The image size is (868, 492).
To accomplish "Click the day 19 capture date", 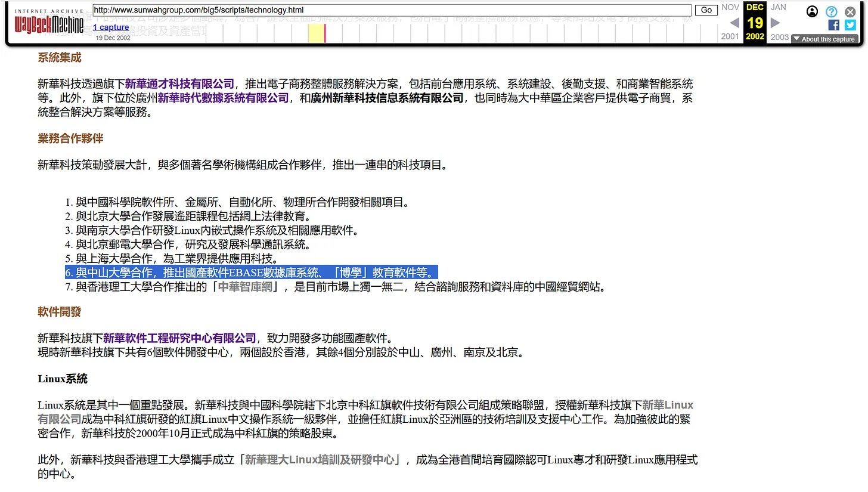I will pyautogui.click(x=755, y=23).
